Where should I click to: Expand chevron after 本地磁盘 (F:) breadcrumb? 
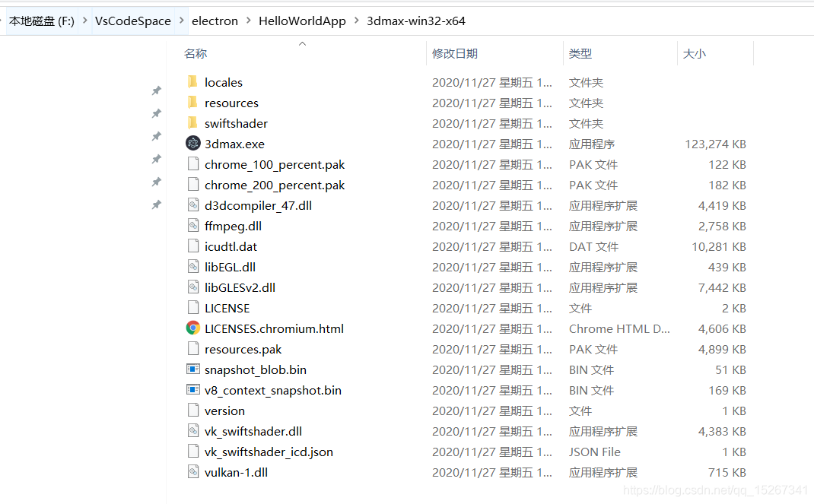pos(84,21)
